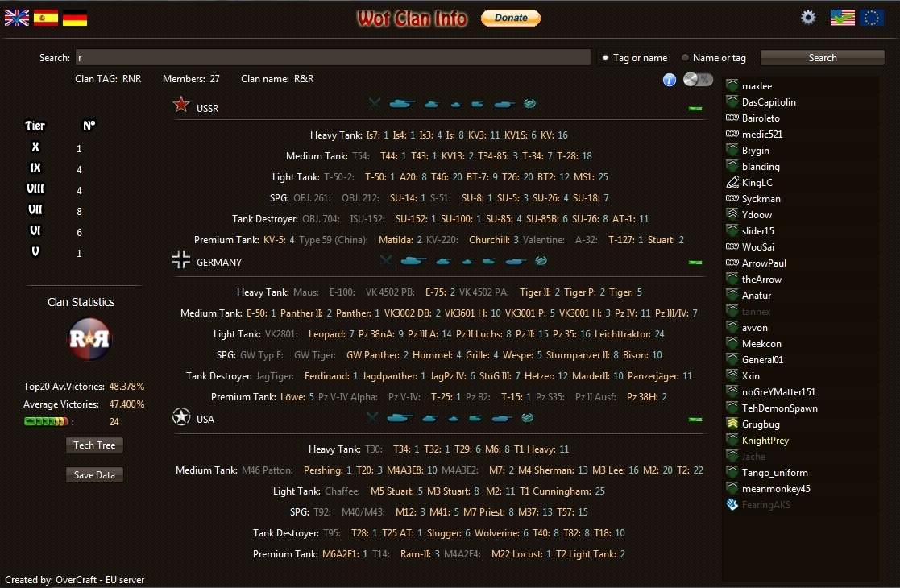Image resolution: width=900 pixels, height=588 pixels.
Task: Open the blue info icon
Action: 670,80
